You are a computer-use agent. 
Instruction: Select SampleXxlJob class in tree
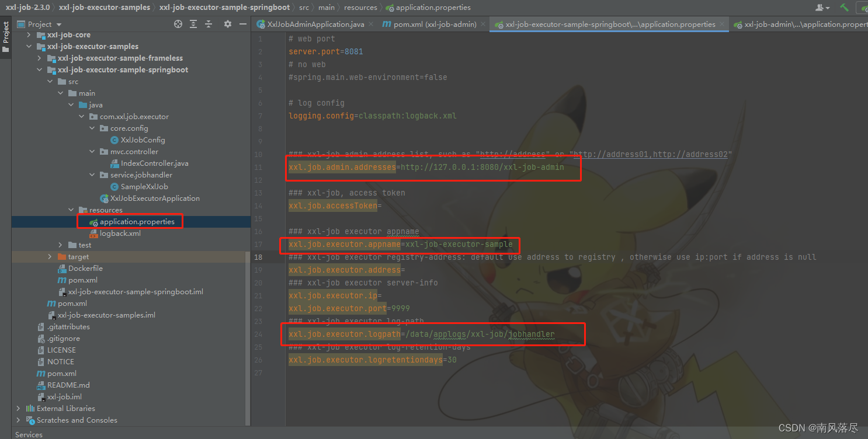click(144, 187)
